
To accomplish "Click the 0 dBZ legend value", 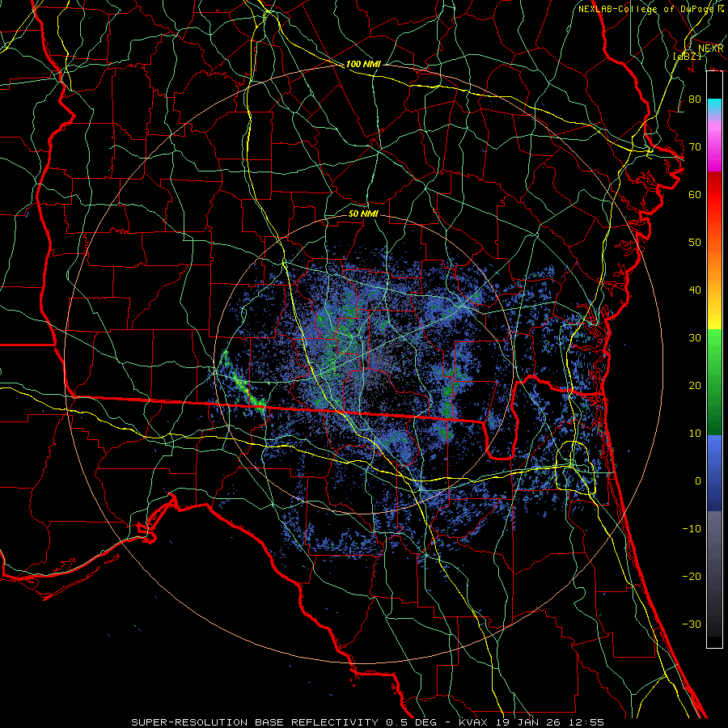I will coord(698,481).
